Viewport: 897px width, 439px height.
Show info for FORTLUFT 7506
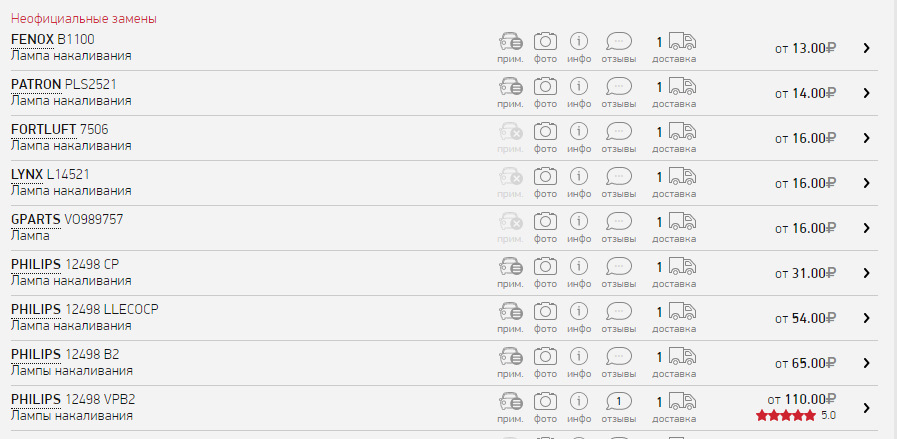(x=579, y=132)
